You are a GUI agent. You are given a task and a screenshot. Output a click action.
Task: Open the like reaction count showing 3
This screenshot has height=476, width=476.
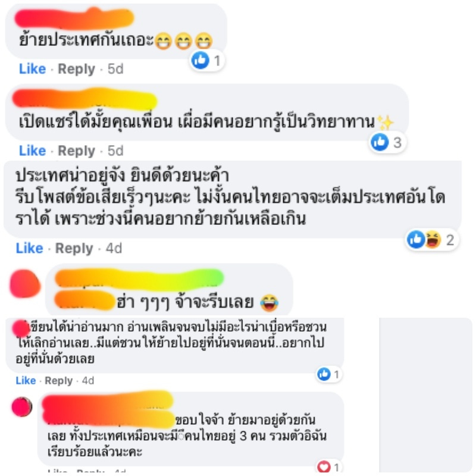387,142
